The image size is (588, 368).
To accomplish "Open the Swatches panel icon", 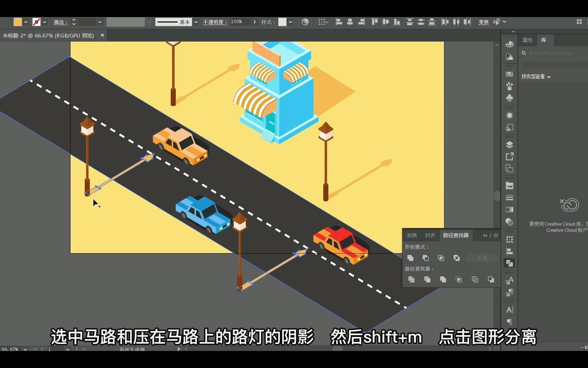I will click(509, 74).
